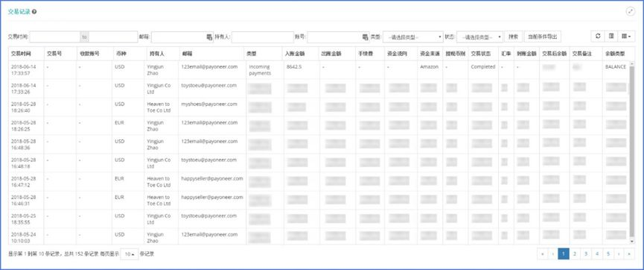Click the lookup icon in the 邮箱 field
The height and width of the screenshot is (270, 644).
208,37
